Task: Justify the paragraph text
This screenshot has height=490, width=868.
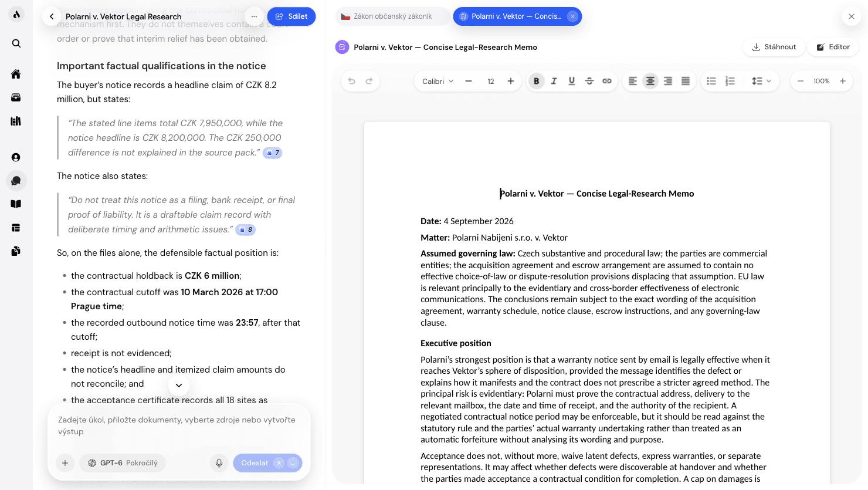Action: pyautogui.click(x=686, y=81)
